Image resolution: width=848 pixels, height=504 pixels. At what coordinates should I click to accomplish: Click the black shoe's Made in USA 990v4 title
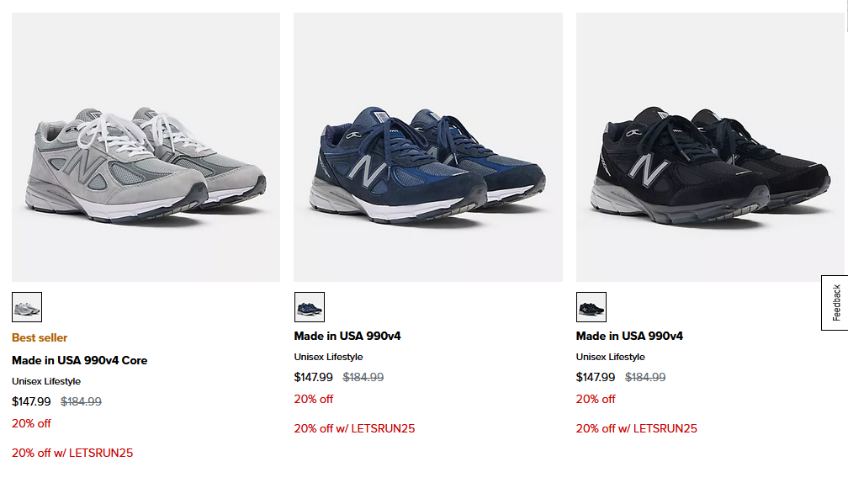pos(629,336)
